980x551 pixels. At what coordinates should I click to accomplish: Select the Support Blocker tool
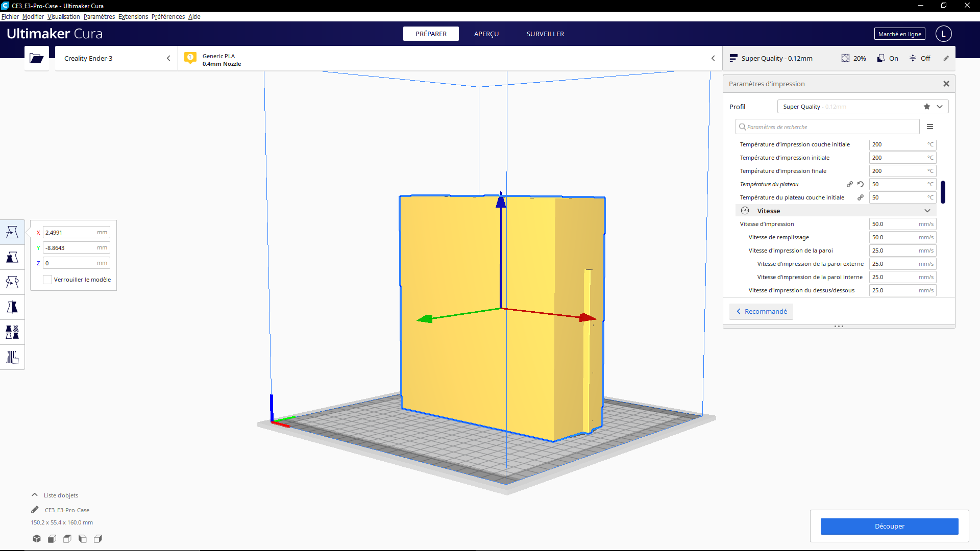click(x=12, y=357)
